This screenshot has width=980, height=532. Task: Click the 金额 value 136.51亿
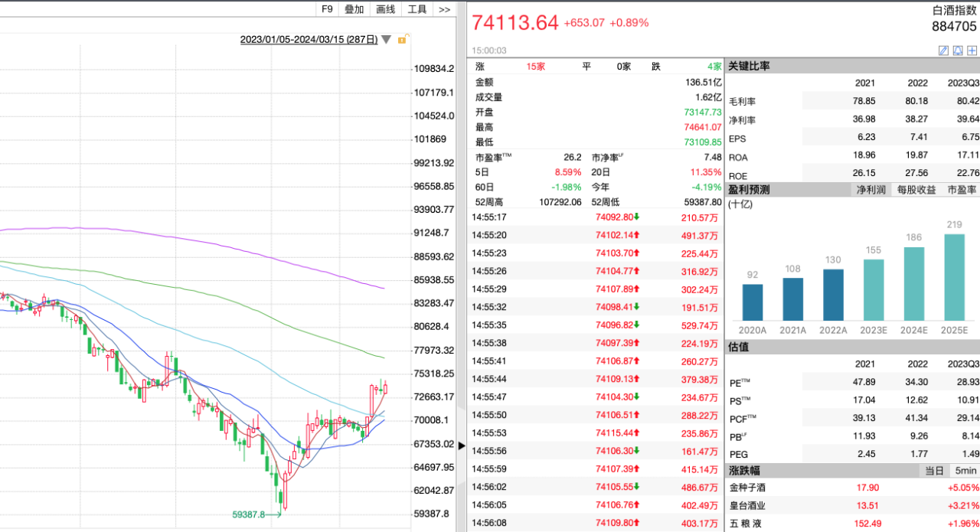(704, 82)
